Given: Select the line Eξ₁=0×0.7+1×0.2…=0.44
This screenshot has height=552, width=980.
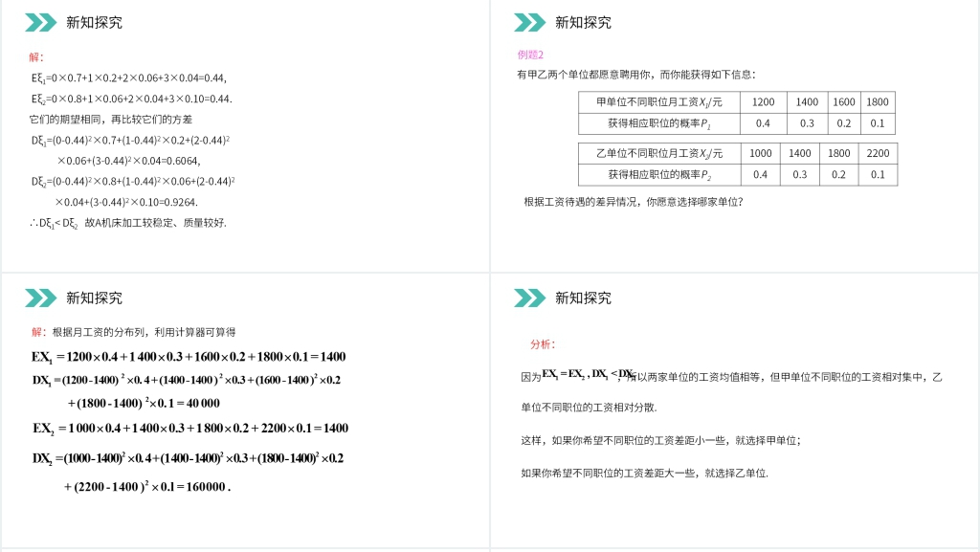Looking at the screenshot, I should click(129, 78).
